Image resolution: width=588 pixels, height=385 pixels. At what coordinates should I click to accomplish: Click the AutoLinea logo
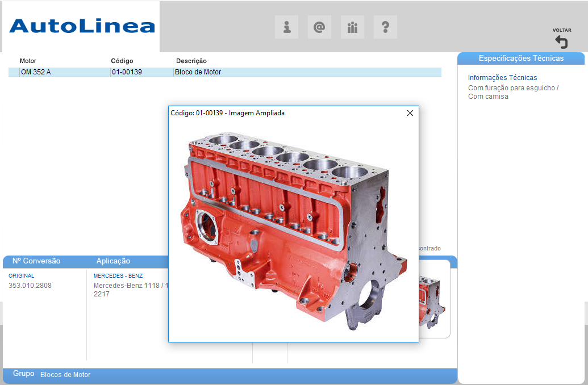(82, 26)
